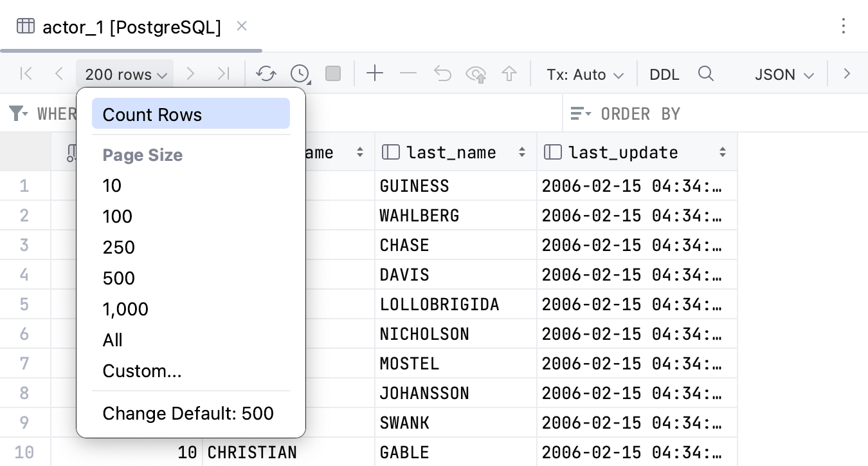
Task: Expand the JSON export format dropdown
Action: (784, 75)
